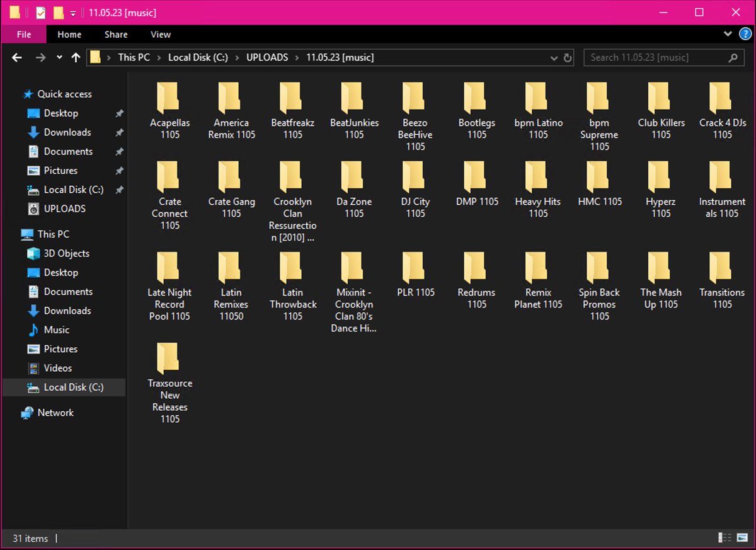Click the New folder icon in title bar

pyautogui.click(x=59, y=13)
